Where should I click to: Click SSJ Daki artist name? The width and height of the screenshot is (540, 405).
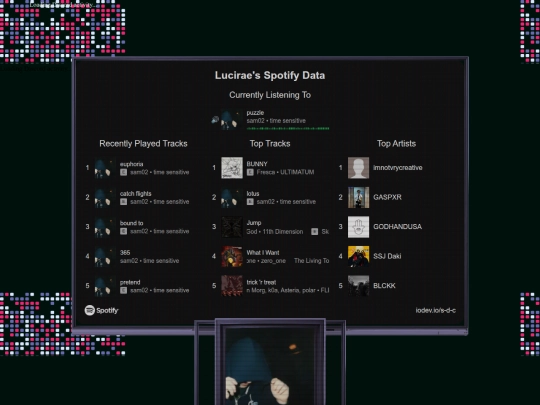point(387,256)
